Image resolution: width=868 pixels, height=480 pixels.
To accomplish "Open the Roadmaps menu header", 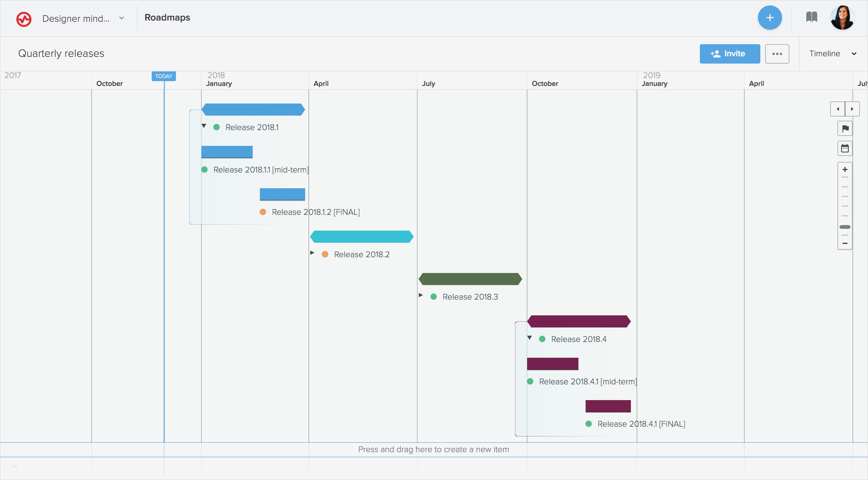I will pos(167,18).
